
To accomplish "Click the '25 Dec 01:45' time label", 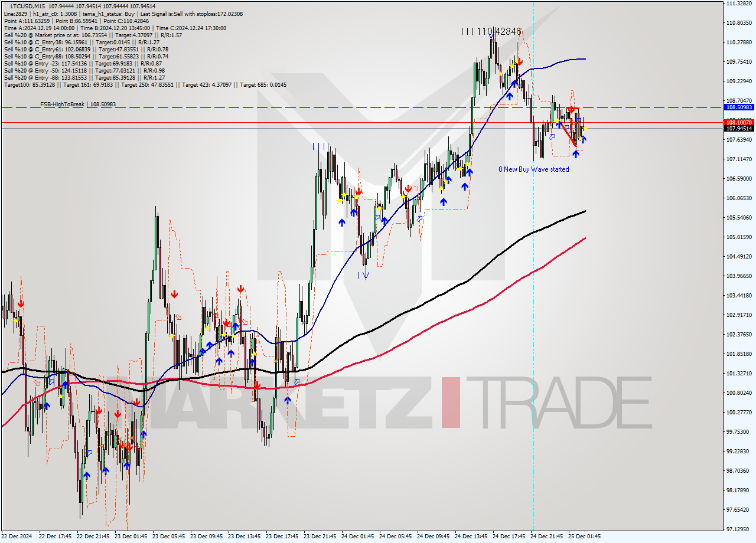I will pos(585,537).
